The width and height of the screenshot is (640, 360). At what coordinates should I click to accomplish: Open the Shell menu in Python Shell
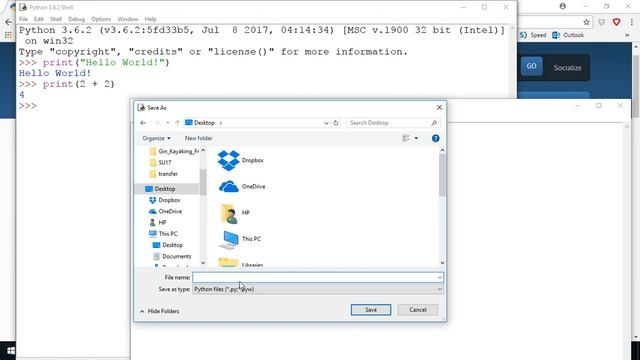(x=56, y=19)
